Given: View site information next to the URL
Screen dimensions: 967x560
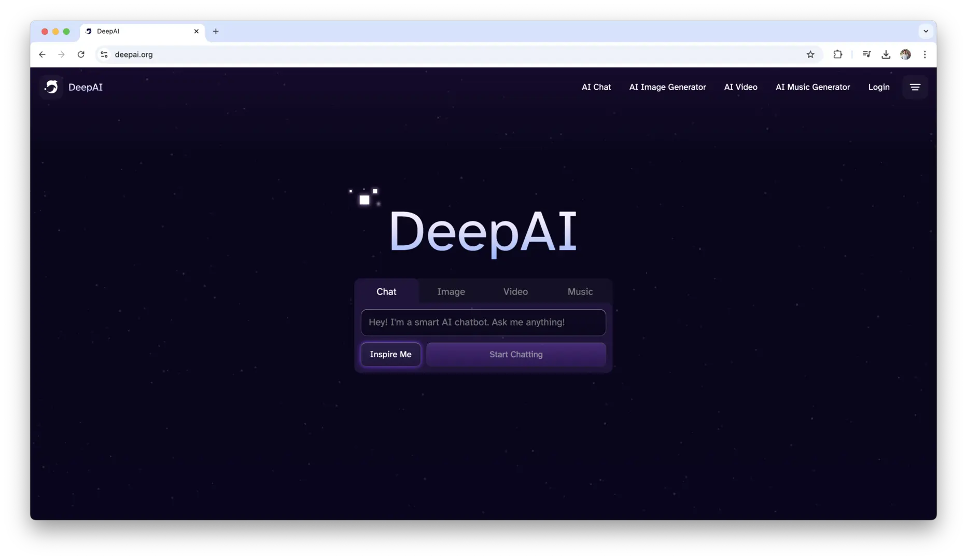Looking at the screenshot, I should coord(104,54).
